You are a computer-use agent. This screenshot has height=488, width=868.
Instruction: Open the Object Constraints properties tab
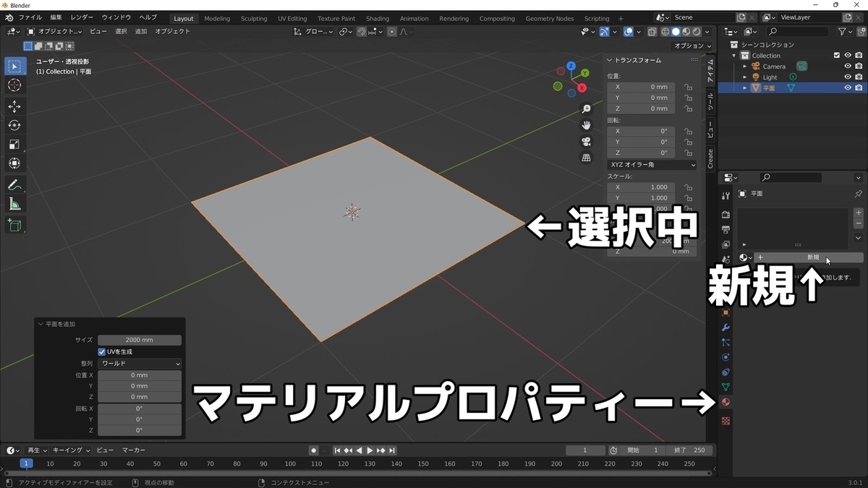point(726,372)
